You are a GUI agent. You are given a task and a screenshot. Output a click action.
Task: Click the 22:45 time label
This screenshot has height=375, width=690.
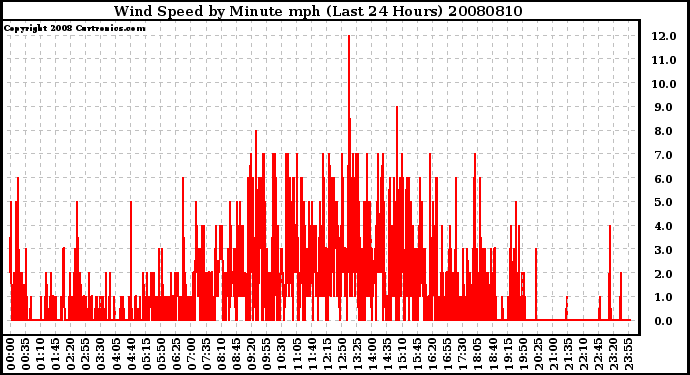tap(598, 354)
